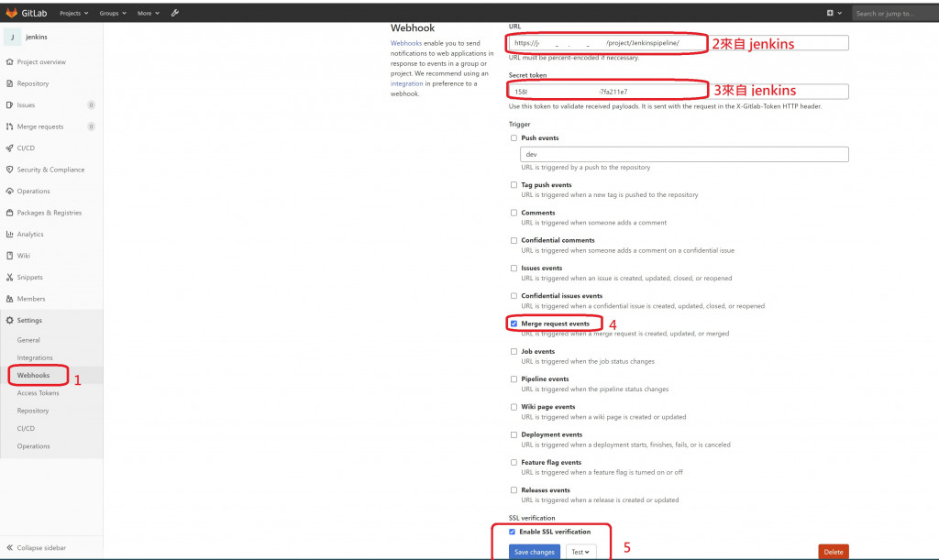The width and height of the screenshot is (939, 560).
Task: Click the GitLab fox logo
Action: pos(11,13)
